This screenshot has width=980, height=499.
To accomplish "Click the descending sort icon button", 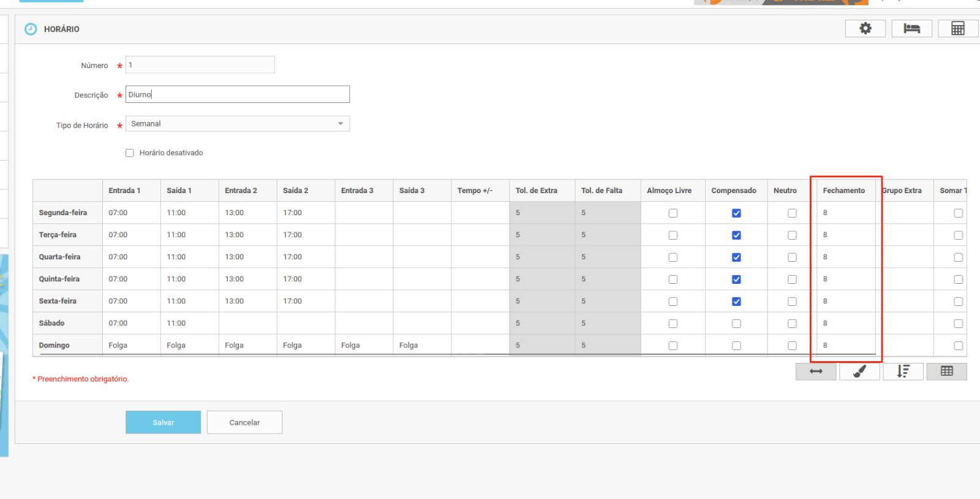I will point(903,371).
